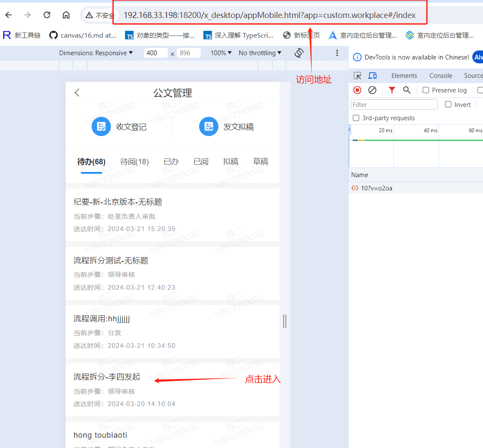
Task: Go back using the 公文管理 back arrow
Action: point(77,93)
